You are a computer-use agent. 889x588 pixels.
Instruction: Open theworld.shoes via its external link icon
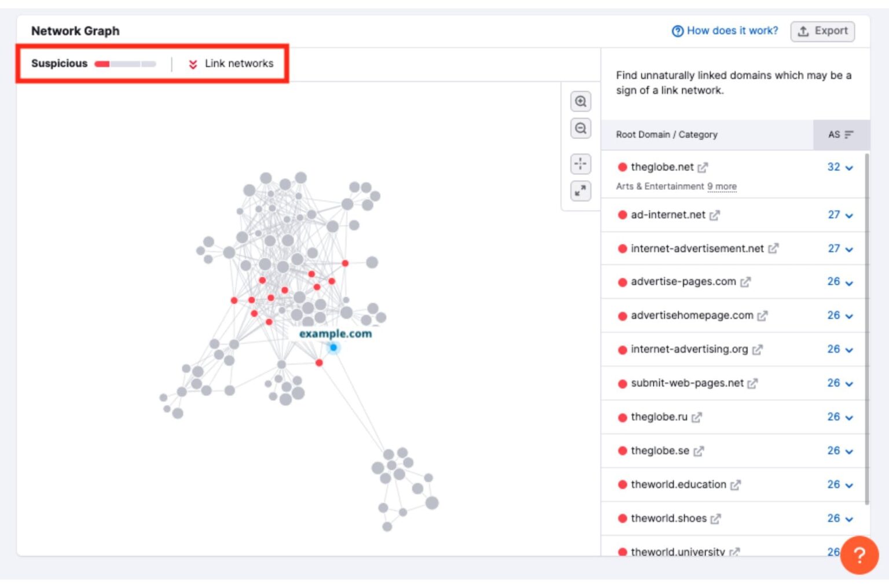point(715,519)
